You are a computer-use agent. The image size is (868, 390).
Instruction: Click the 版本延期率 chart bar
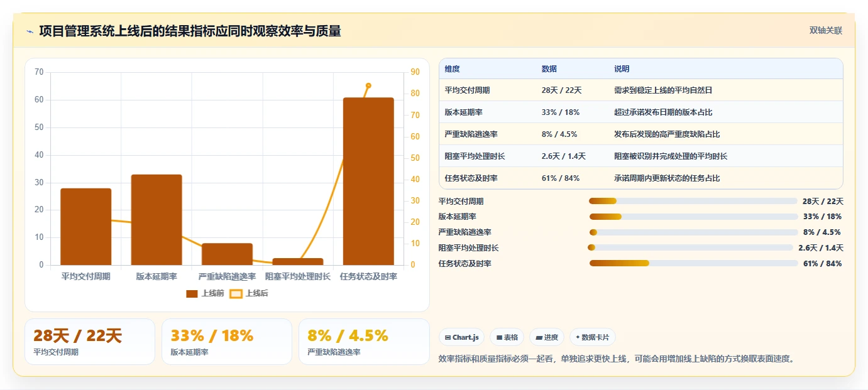click(x=157, y=220)
